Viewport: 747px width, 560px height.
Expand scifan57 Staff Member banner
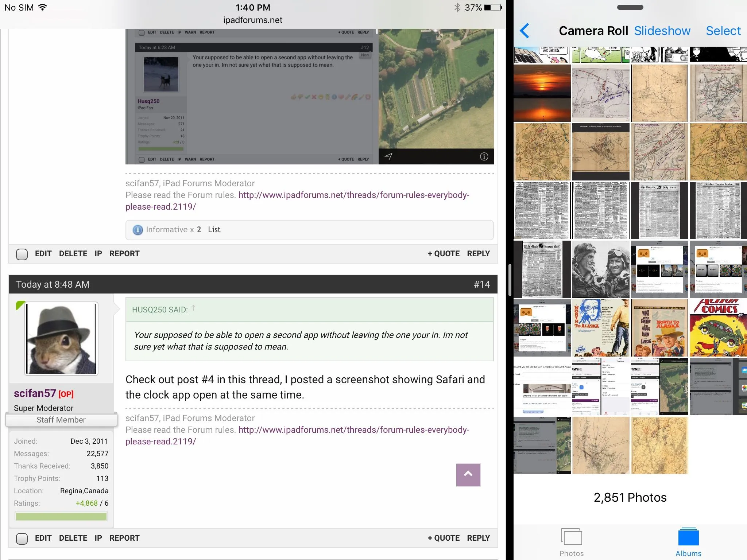pos(61,420)
